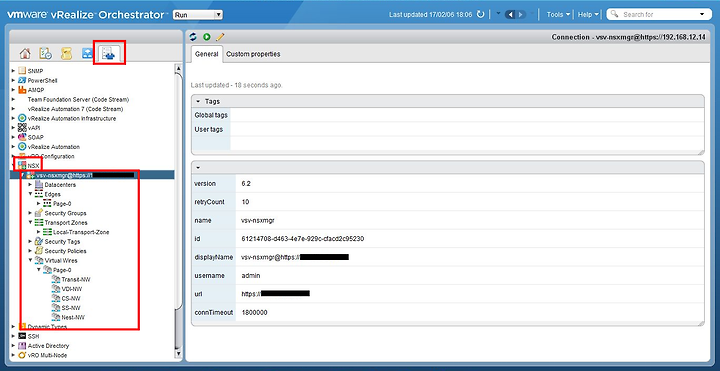Image resolution: width=720 pixels, height=371 pixels.
Task: Collapse the Tags section
Action: 198,101
